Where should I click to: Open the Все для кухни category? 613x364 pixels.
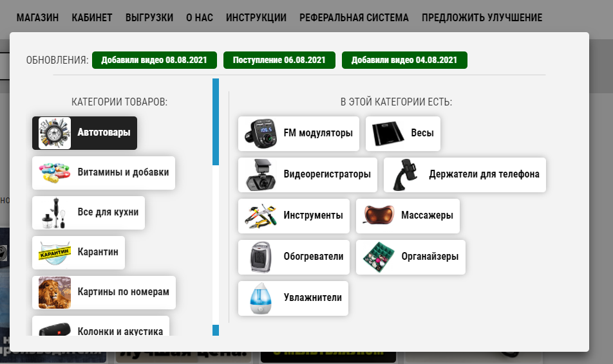point(89,213)
